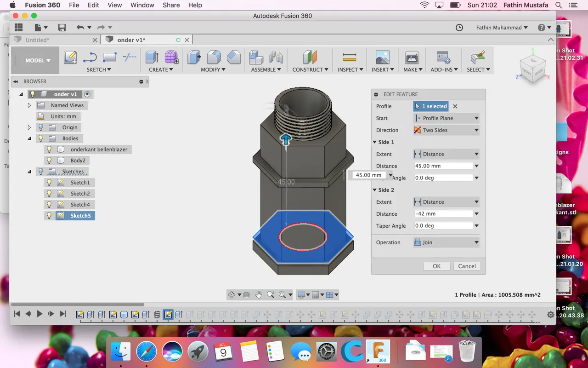Select the Fillet tool icon
588x368 pixels.
point(214,57)
